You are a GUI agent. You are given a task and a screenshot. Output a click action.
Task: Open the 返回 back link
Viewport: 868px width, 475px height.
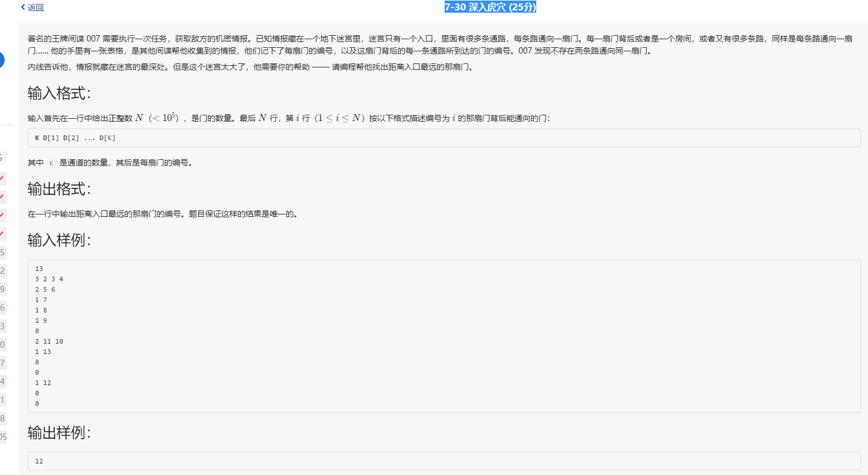pyautogui.click(x=36, y=7)
